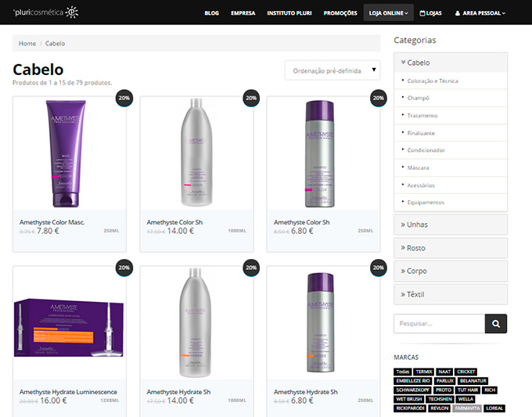532x417 pixels.
Task: Filter brands by PARLUX tag
Action: coord(445,381)
